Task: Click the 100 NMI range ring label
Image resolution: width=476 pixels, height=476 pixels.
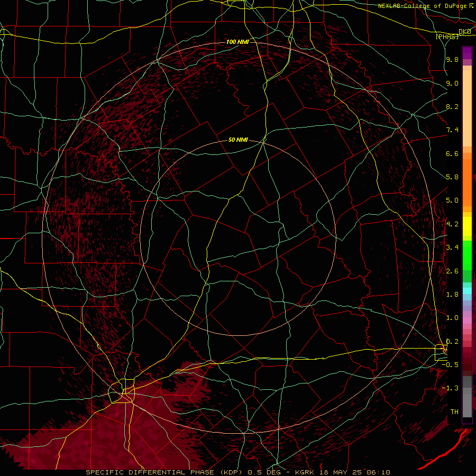Action: 237,42
